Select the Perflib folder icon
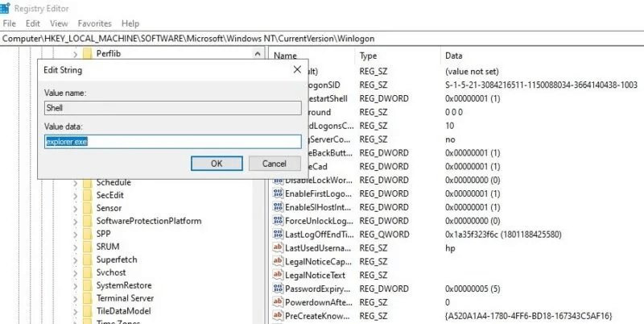The width and height of the screenshot is (644, 324). point(88,53)
